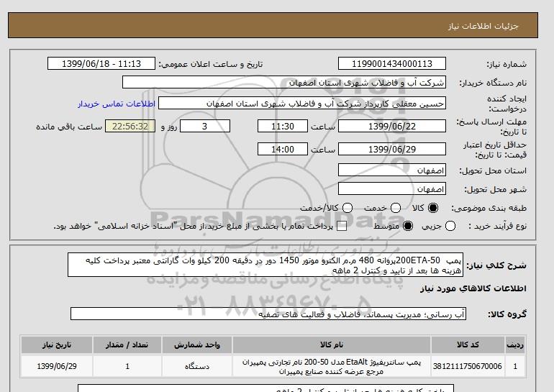Viewport: 554px width, 392px height.
Task: Select the کالا radio button
Action: (433, 208)
